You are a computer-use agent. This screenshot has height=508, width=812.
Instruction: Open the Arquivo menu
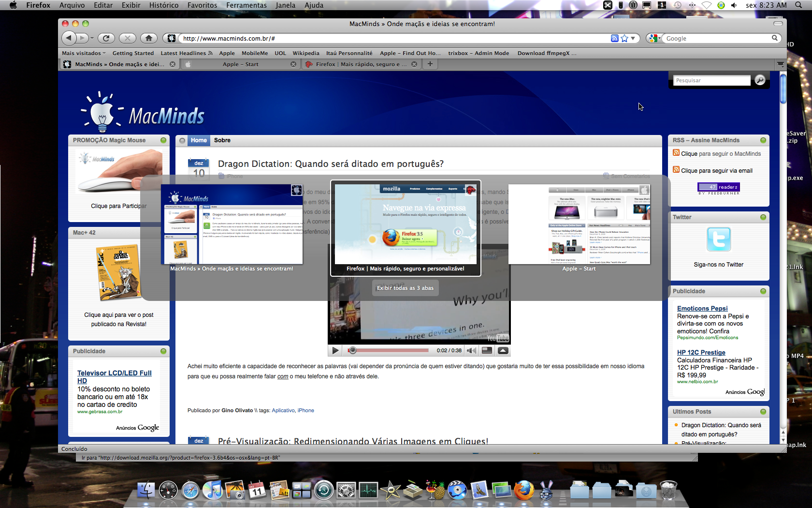click(72, 5)
